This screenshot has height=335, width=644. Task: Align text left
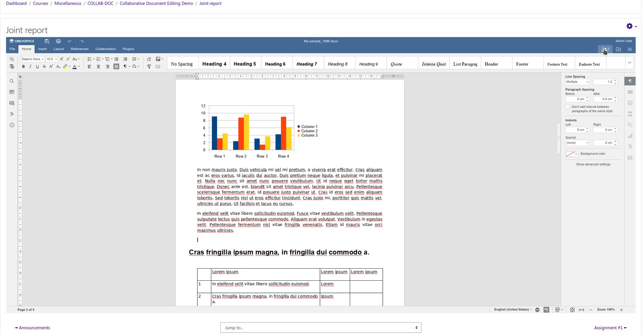pyautogui.click(x=90, y=66)
